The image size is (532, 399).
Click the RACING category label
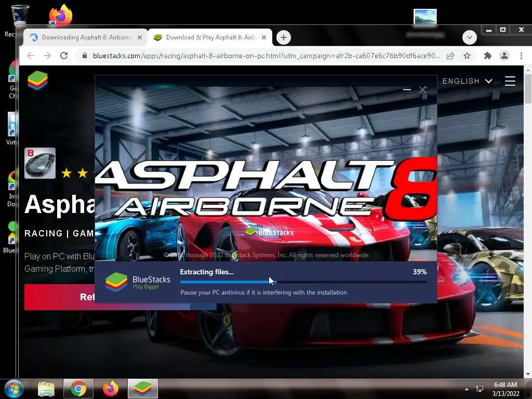(x=44, y=233)
